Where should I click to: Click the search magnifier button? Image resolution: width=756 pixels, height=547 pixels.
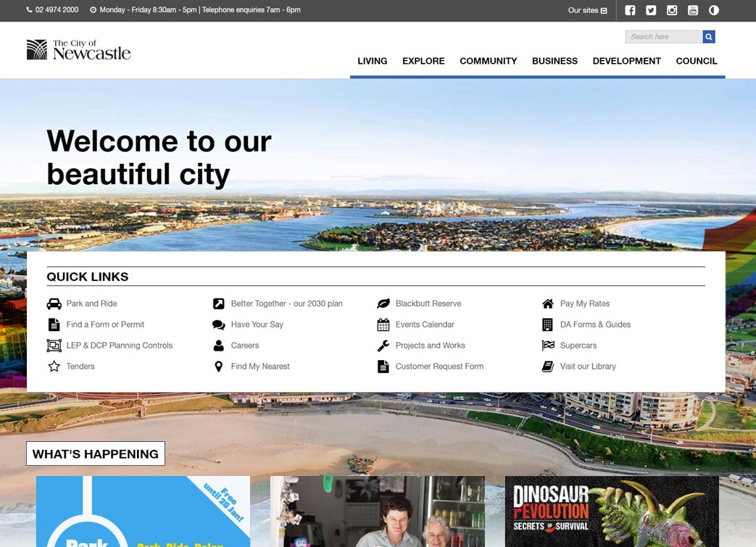point(708,36)
